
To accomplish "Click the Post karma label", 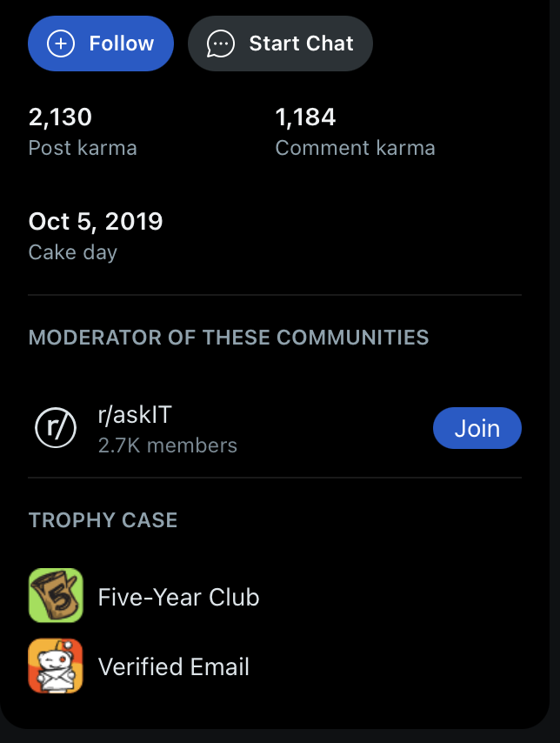I will [x=83, y=148].
